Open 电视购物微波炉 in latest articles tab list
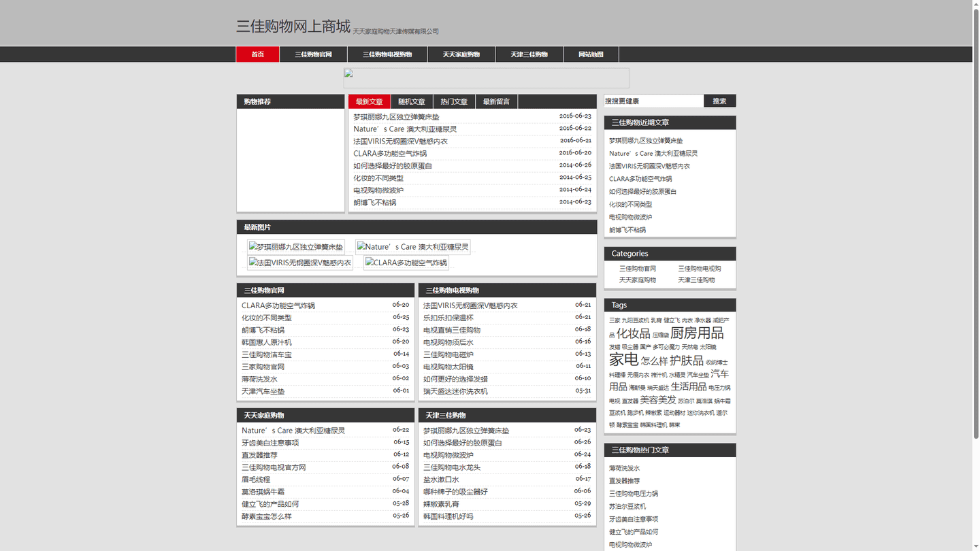Screen dimensions: 980x551 pos(378,190)
